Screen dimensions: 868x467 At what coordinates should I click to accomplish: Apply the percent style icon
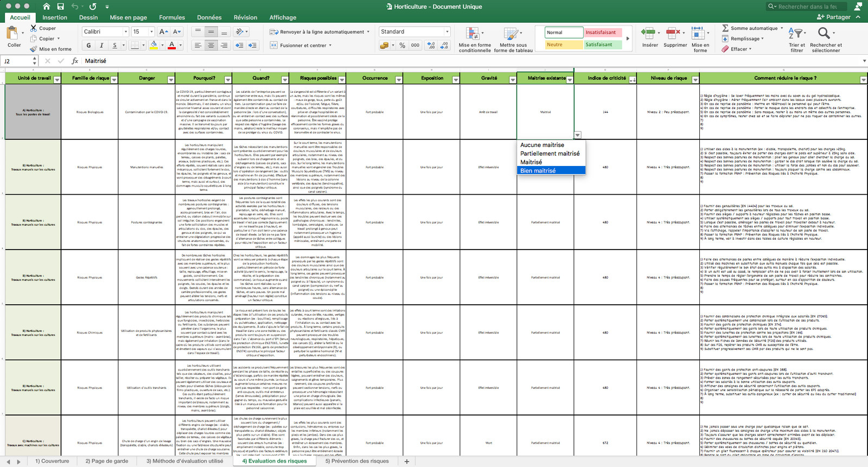pyautogui.click(x=403, y=46)
